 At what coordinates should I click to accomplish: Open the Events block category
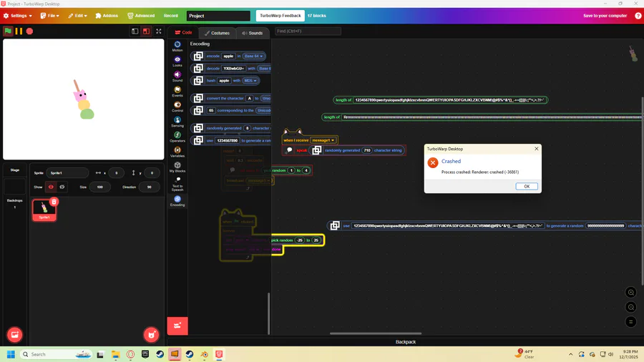click(177, 92)
